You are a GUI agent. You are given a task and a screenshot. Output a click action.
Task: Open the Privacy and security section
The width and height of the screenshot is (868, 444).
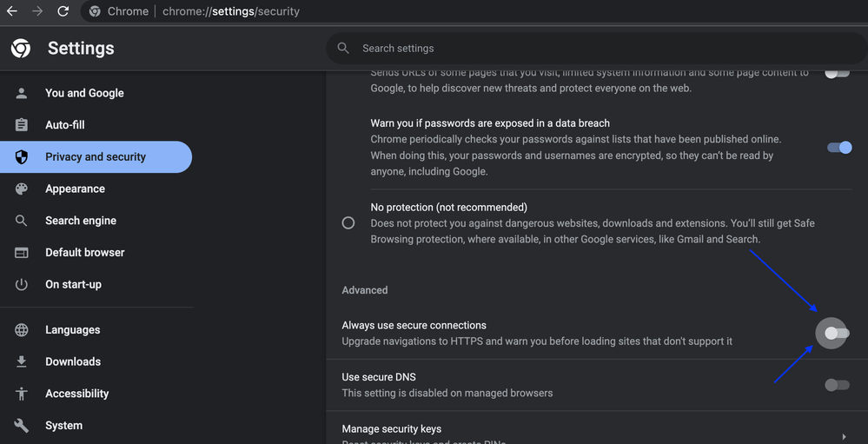(96, 157)
